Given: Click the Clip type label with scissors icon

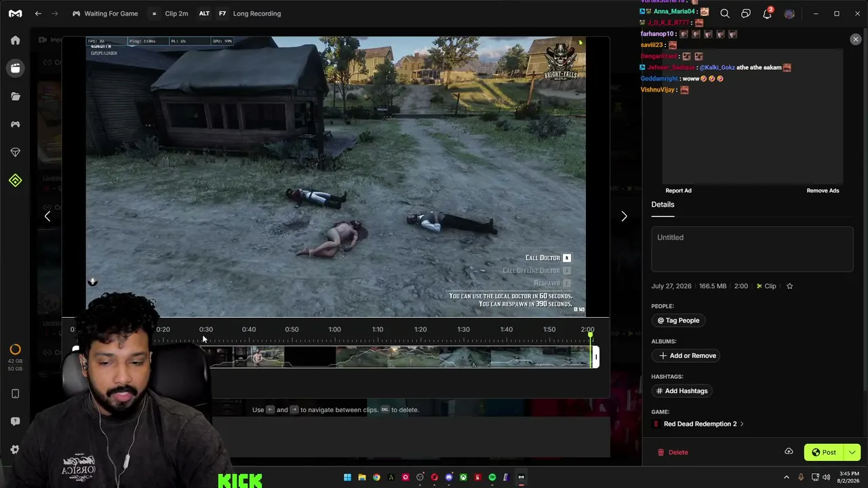Looking at the screenshot, I should click(x=766, y=286).
